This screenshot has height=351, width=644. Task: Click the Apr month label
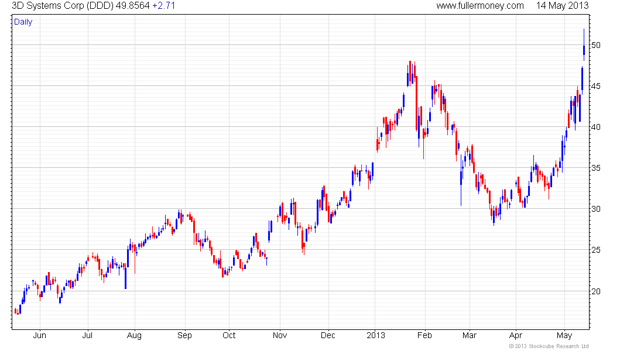(515, 336)
